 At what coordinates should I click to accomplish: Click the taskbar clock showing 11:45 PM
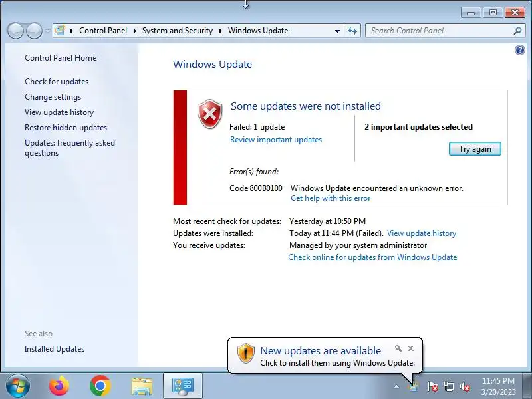(x=498, y=386)
